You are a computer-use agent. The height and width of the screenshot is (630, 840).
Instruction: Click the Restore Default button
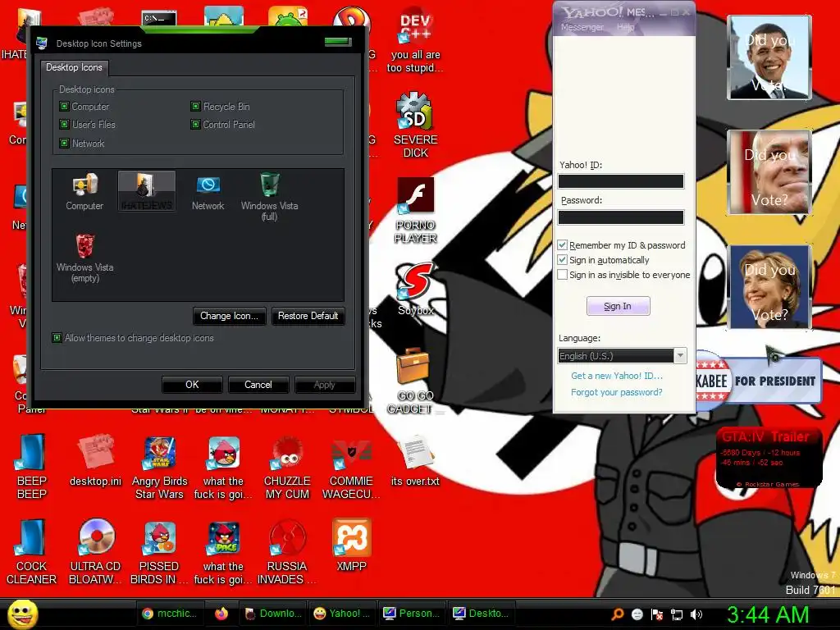308,316
